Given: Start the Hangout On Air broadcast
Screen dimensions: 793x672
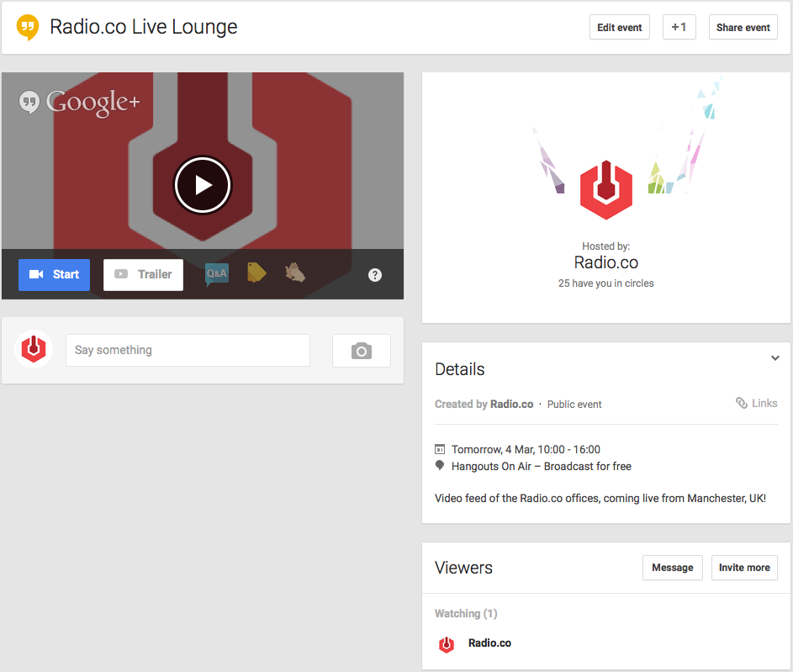Looking at the screenshot, I should pyautogui.click(x=54, y=274).
